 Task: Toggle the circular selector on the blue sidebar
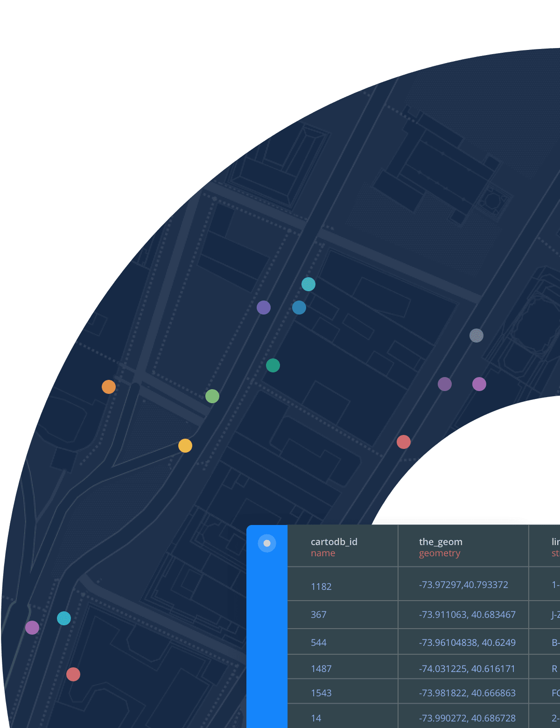pyautogui.click(x=266, y=543)
